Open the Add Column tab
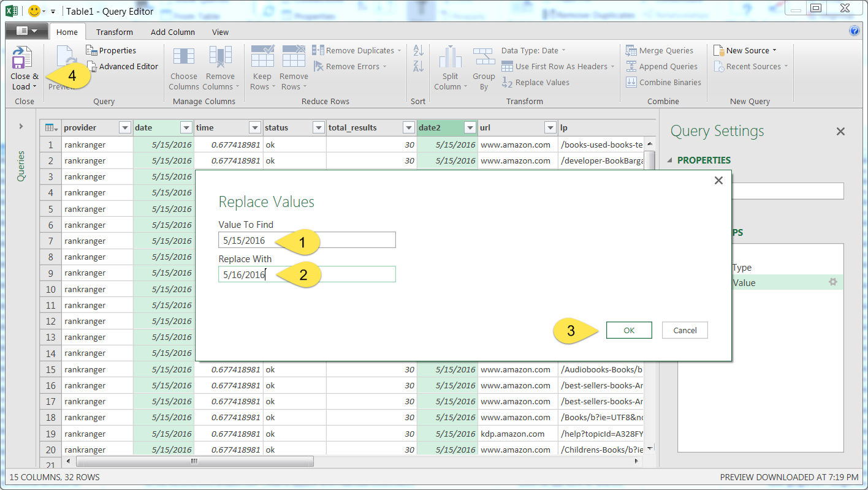 [173, 32]
